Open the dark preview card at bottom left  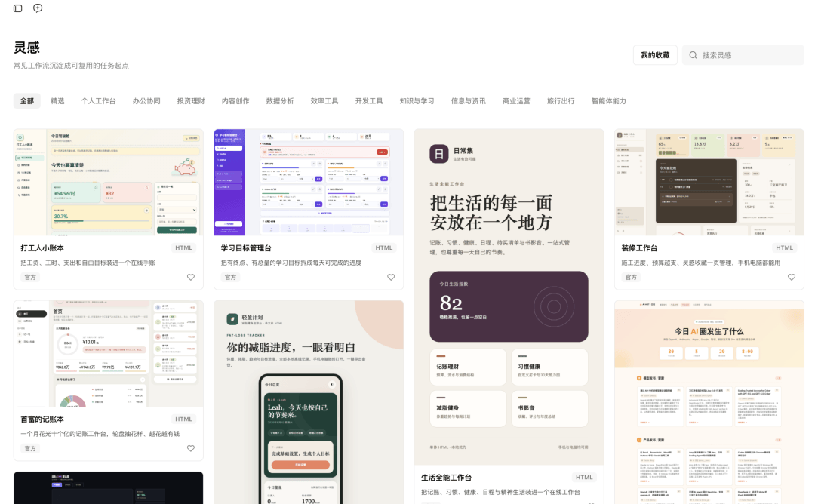[108, 488]
